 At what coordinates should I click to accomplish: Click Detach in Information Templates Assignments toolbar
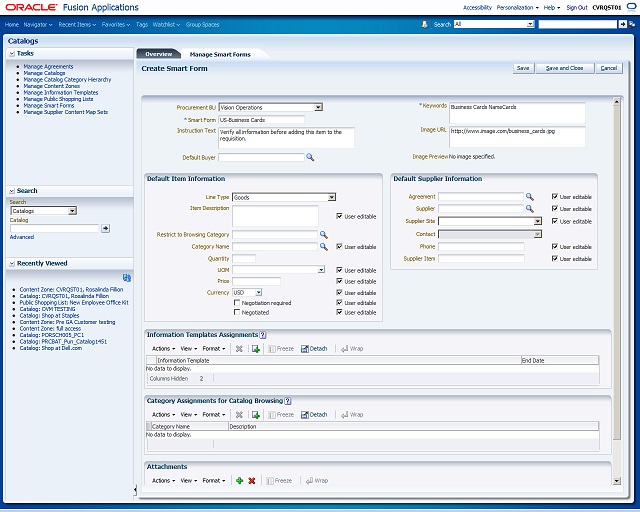coord(314,349)
